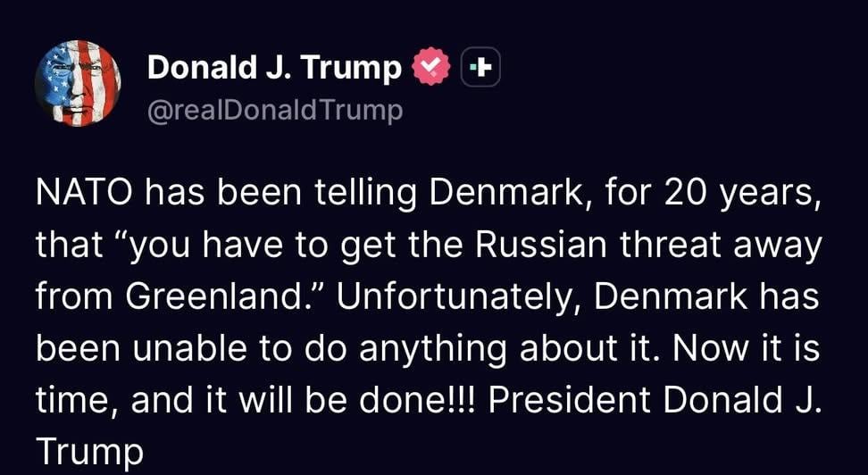Open the flag-painted profile avatar
Viewport: 868px width, 475px height.
(x=78, y=83)
